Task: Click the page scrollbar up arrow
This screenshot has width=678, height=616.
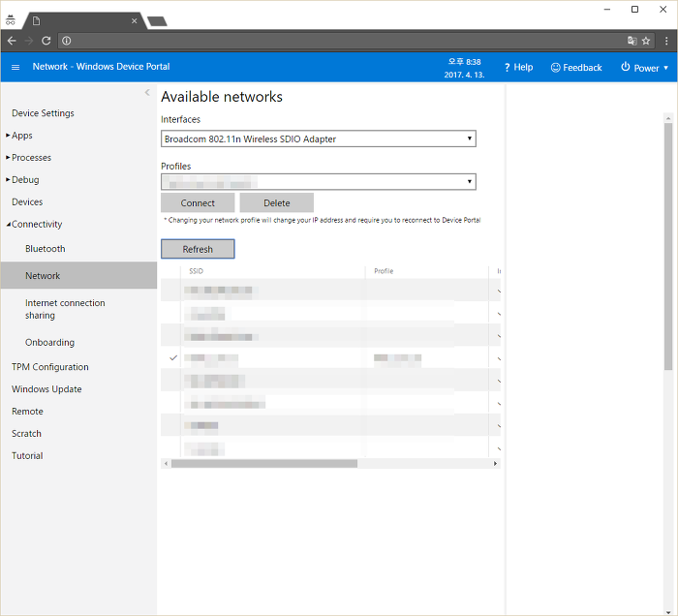Action: click(x=668, y=118)
